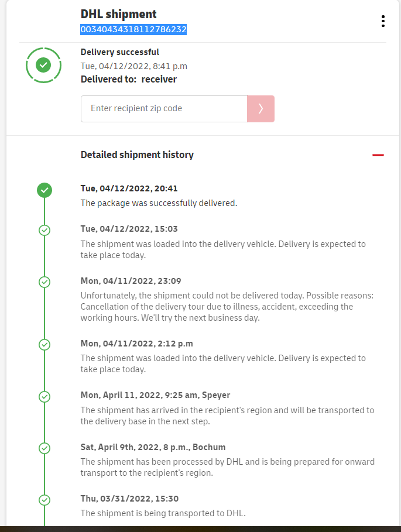Click checkmark beside Thu 03/31/2022 15:30 entry
Screen dimensions: 401x532
click(x=44, y=500)
